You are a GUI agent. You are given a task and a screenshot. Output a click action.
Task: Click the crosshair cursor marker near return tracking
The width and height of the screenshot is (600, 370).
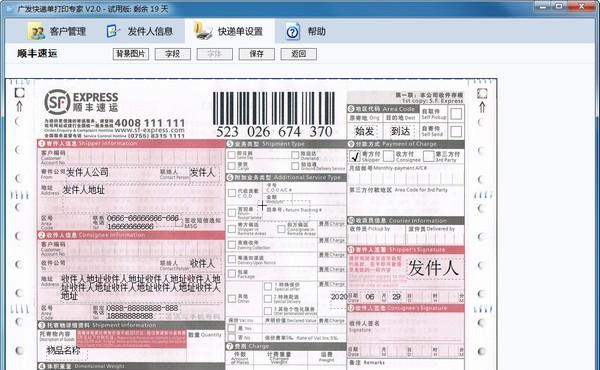pos(262,206)
